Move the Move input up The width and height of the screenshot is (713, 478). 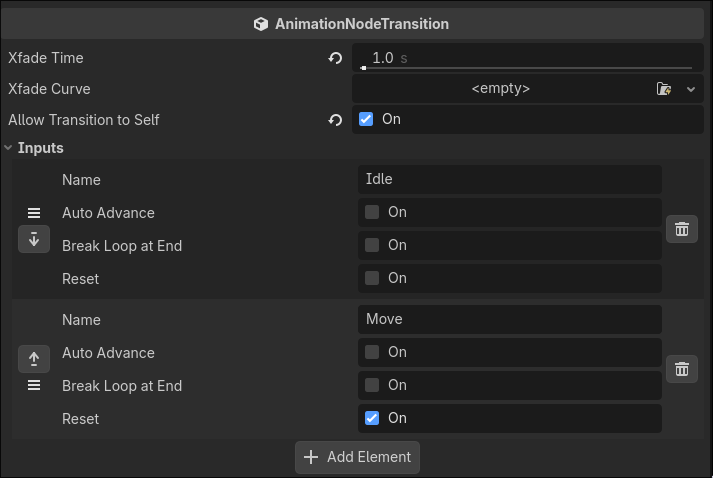[x=34, y=358]
